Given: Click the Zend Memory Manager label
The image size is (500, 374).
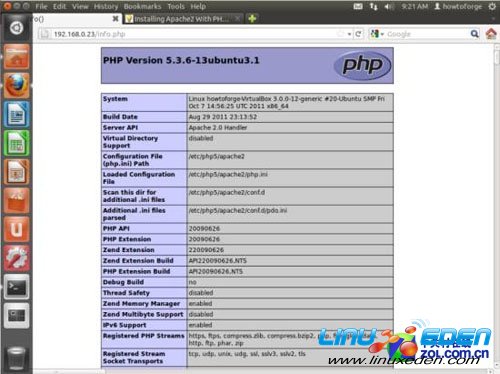Looking at the screenshot, I should coord(141,303).
